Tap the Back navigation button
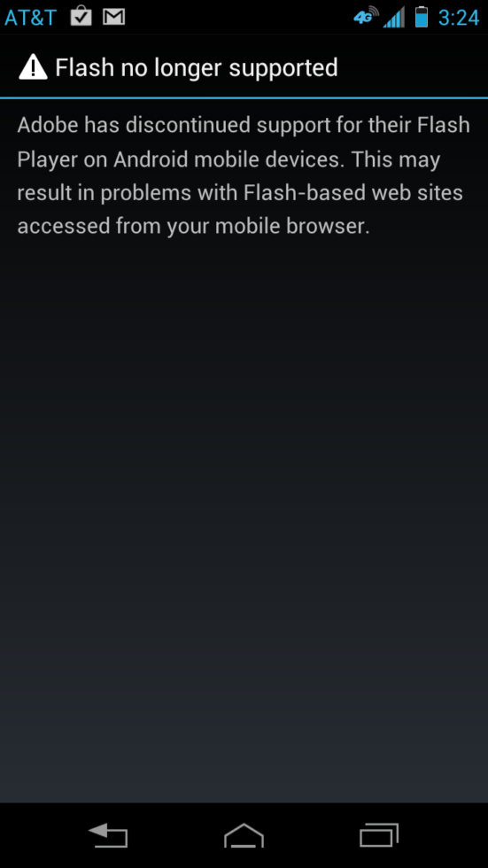Image resolution: width=488 pixels, height=868 pixels. [x=108, y=835]
